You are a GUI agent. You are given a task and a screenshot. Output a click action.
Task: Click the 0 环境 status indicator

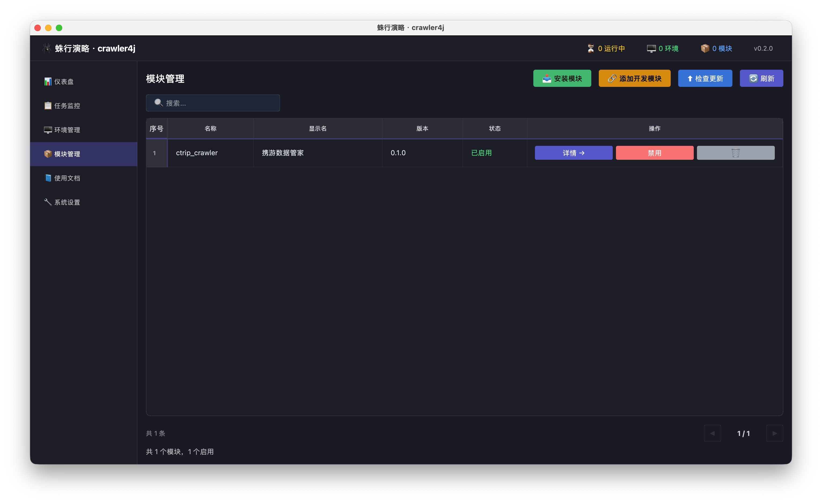[663, 48]
